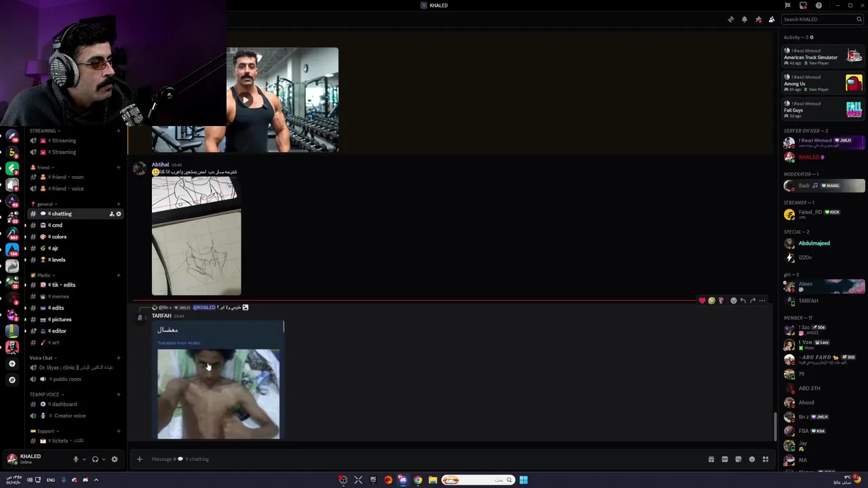
Task: Show pinned messages
Action: coord(758,19)
